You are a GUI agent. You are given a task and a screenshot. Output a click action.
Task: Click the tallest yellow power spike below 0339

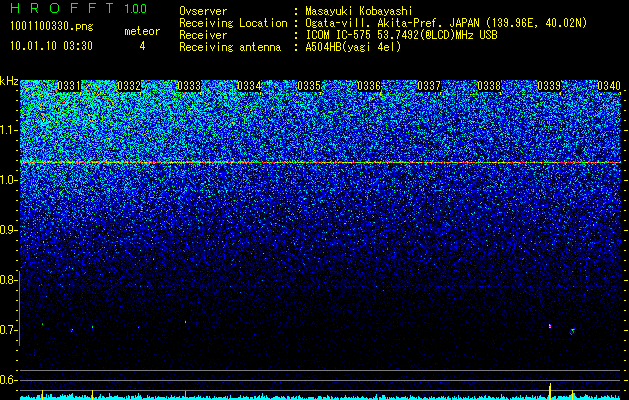coord(550,390)
